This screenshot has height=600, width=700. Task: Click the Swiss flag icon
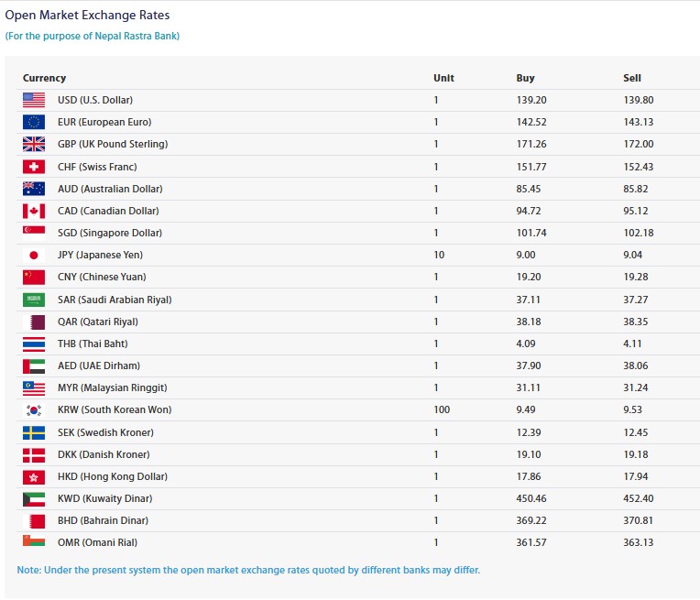[x=33, y=167]
